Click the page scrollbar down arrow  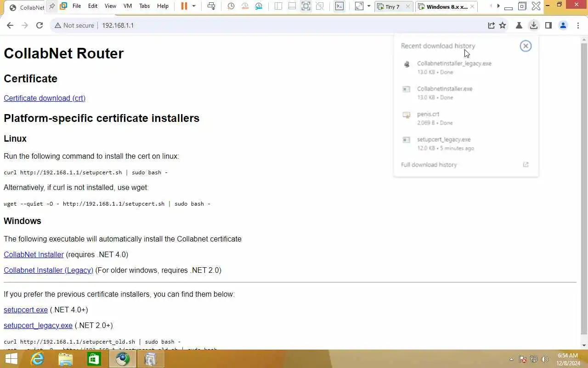coord(584,345)
